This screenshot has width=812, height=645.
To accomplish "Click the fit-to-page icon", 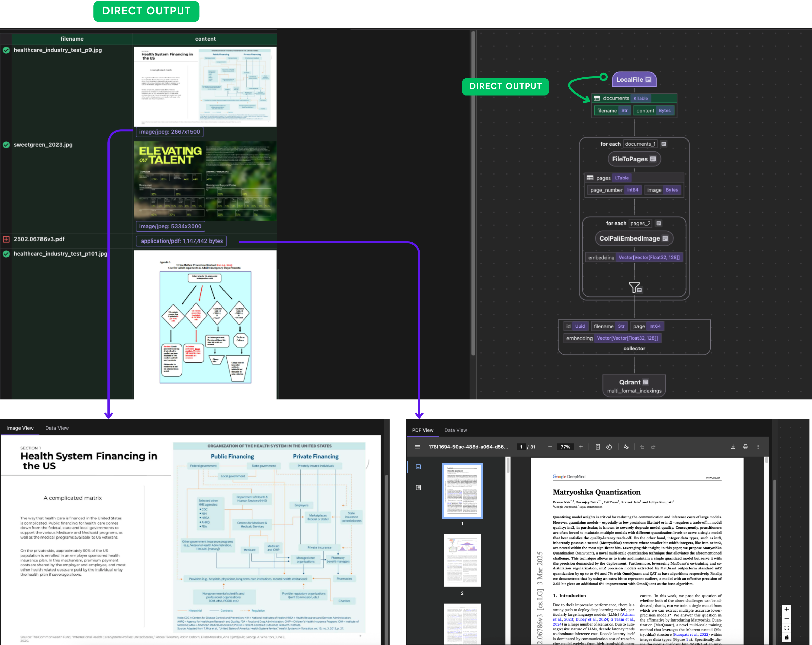I will tap(598, 447).
